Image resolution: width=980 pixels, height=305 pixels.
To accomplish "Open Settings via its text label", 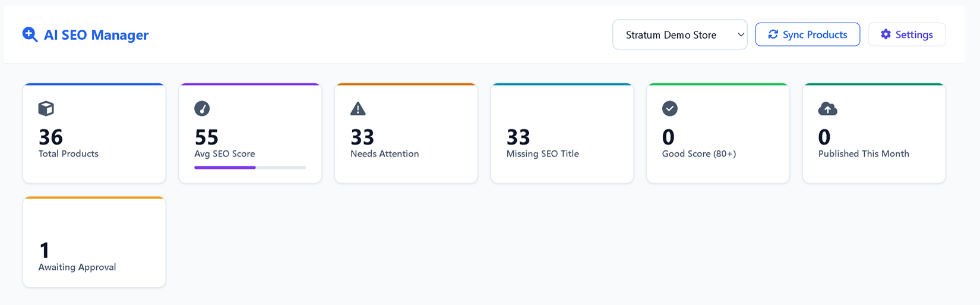I will coord(914,34).
